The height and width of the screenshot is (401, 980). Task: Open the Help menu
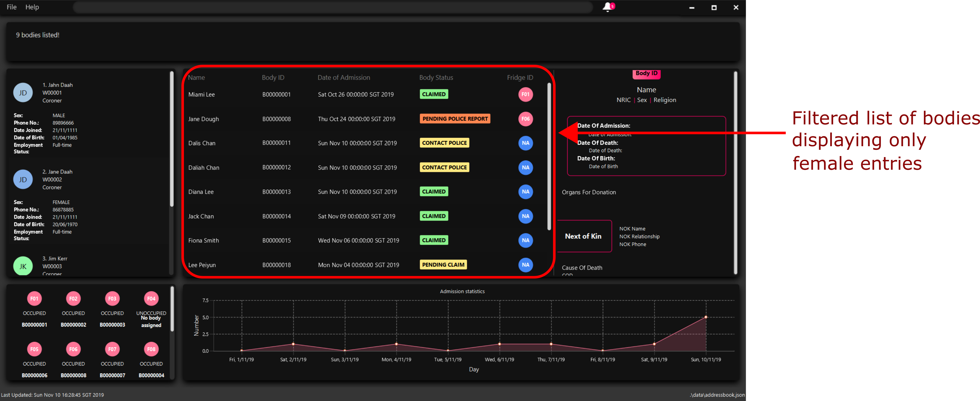(32, 7)
